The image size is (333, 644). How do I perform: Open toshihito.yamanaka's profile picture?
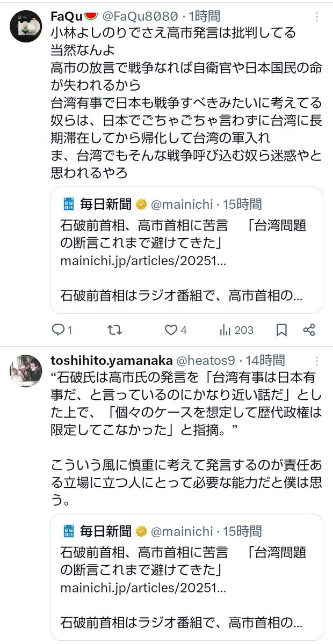click(x=26, y=371)
